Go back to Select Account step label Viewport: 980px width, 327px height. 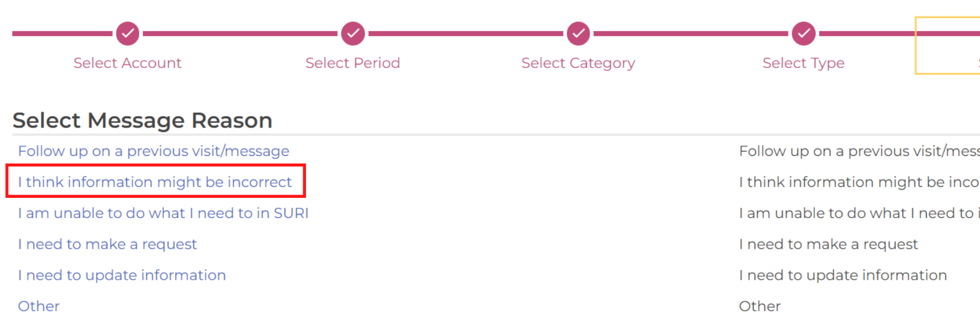(x=127, y=63)
